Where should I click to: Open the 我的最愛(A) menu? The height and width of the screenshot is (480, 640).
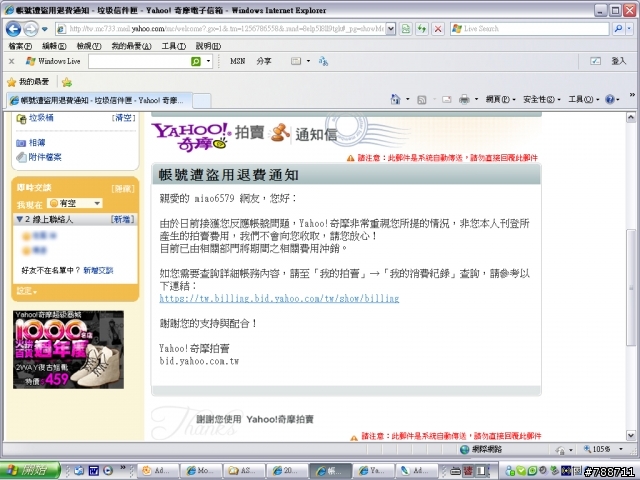131,46
